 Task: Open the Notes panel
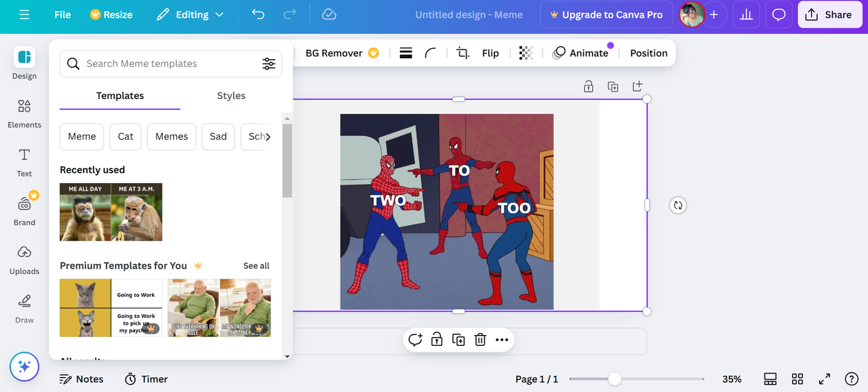pyautogui.click(x=81, y=379)
